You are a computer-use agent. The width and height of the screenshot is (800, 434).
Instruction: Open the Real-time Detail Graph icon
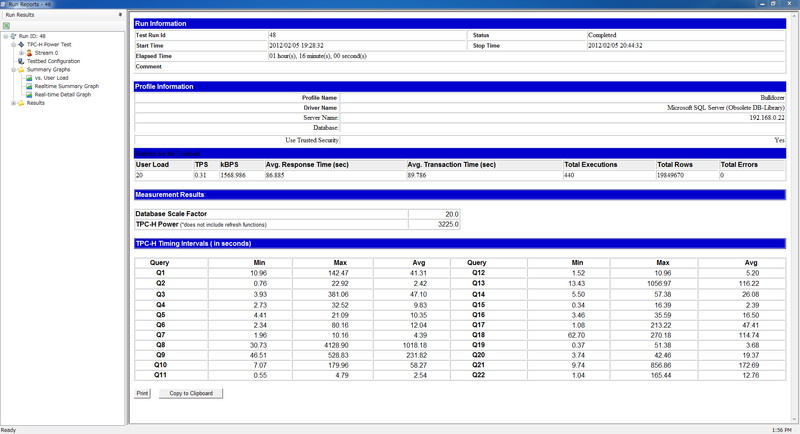pyautogui.click(x=29, y=94)
